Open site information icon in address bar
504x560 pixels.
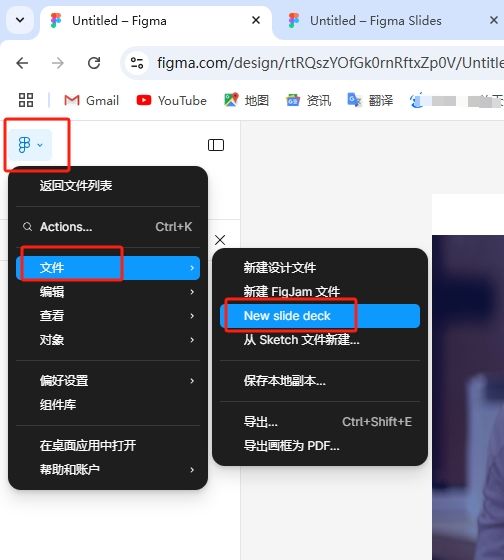137,63
